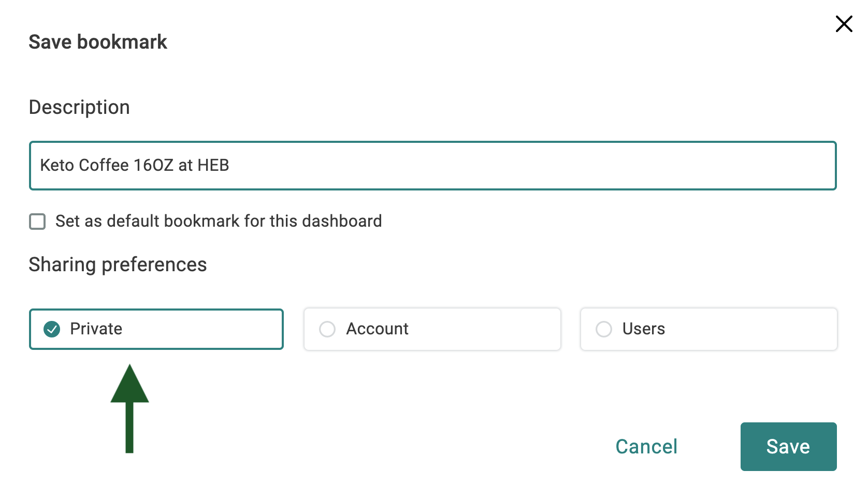Viewport: 868px width, 500px height.
Task: Click the teal checkmark beside Private
Action: 52,329
